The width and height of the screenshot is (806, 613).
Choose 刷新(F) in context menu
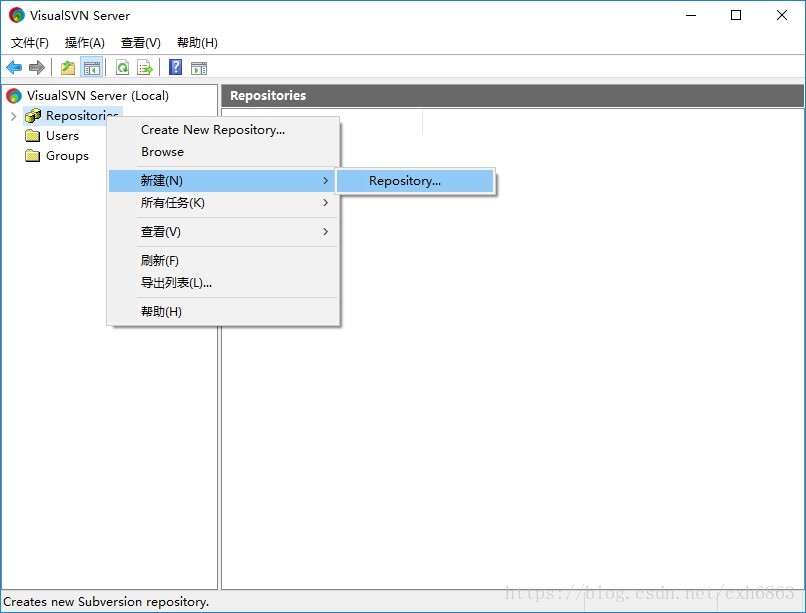point(224,261)
